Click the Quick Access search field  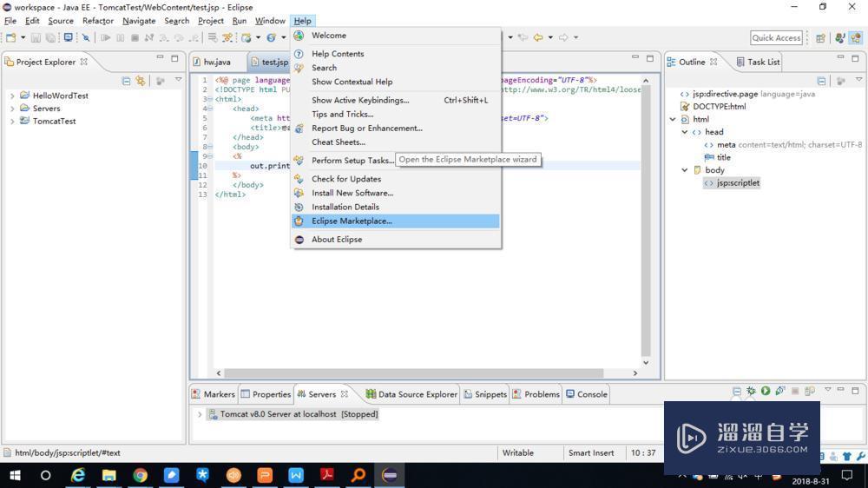point(776,38)
